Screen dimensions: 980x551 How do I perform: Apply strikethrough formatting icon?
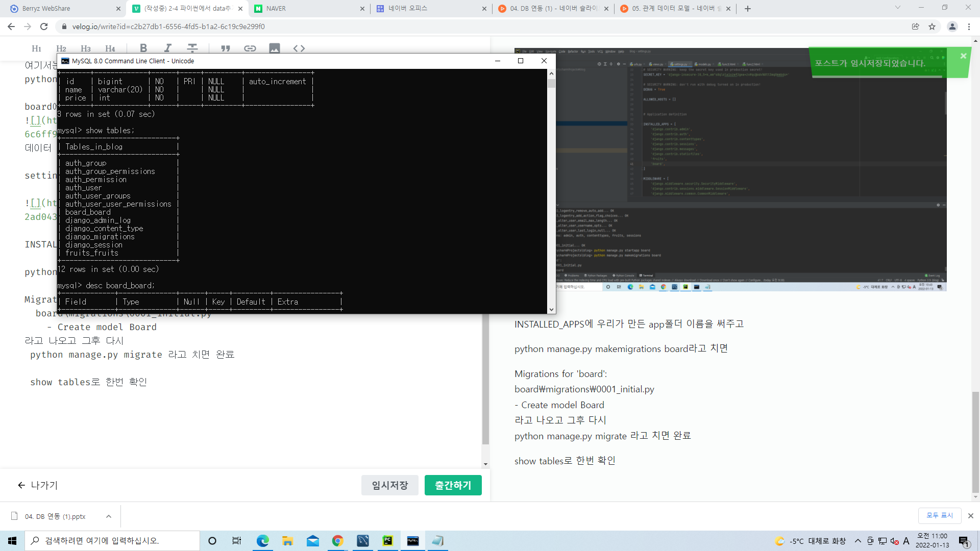point(192,48)
